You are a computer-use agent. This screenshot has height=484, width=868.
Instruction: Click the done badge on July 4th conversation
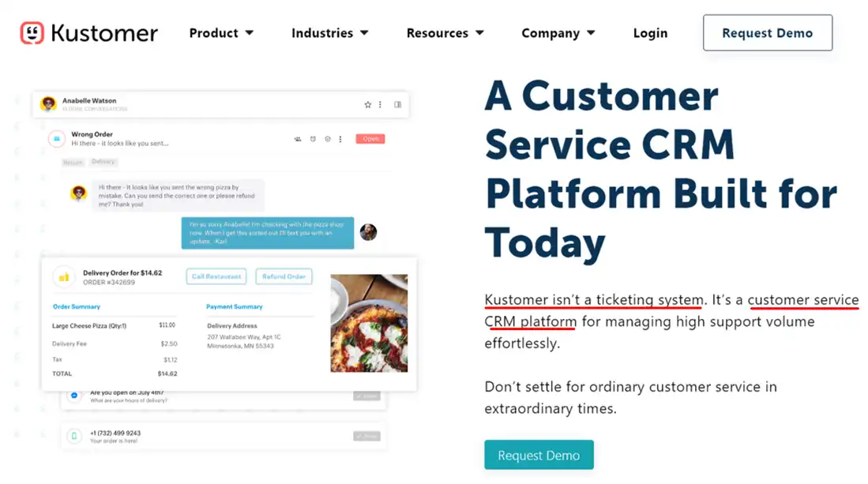(366, 396)
